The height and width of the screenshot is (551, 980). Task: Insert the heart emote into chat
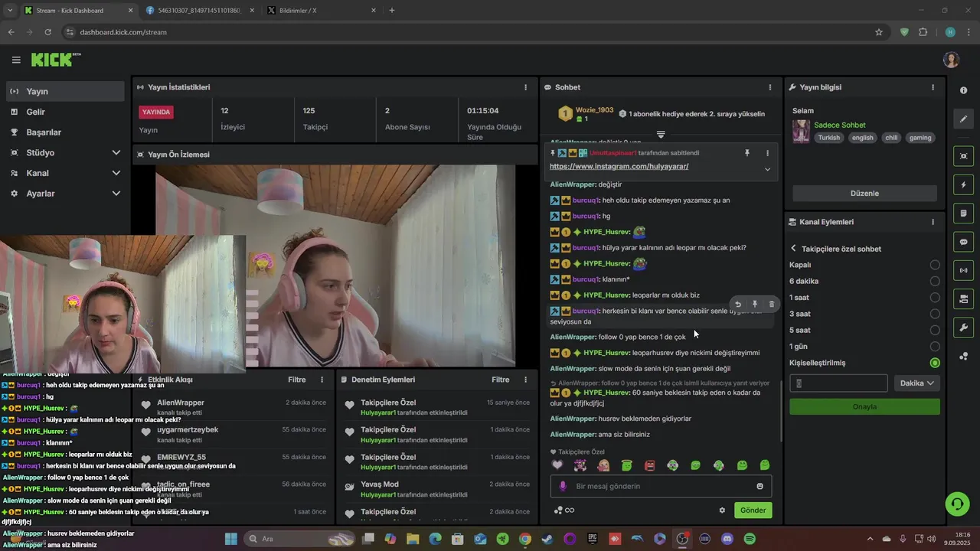point(557,465)
